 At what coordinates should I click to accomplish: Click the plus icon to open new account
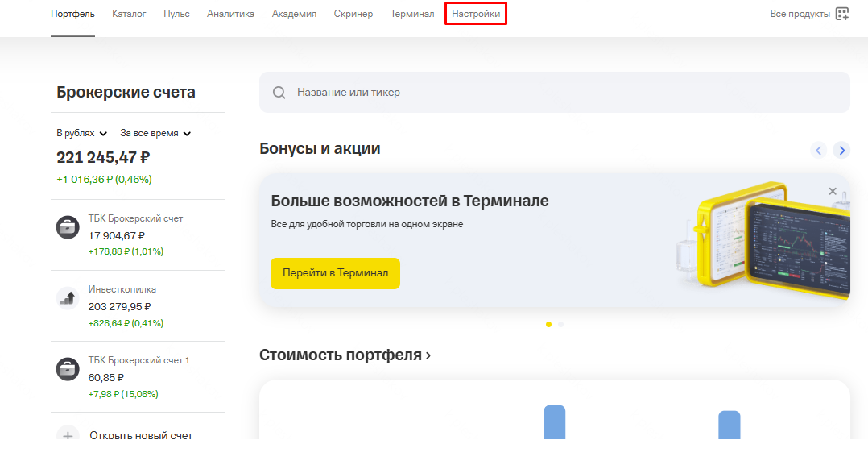click(68, 435)
